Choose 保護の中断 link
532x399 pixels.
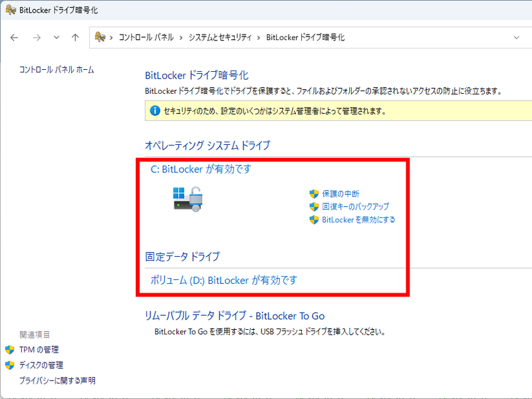tap(340, 194)
